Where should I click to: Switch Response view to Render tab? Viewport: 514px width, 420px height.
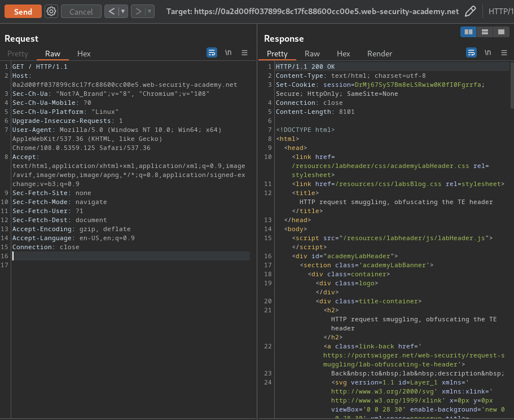[x=380, y=54]
